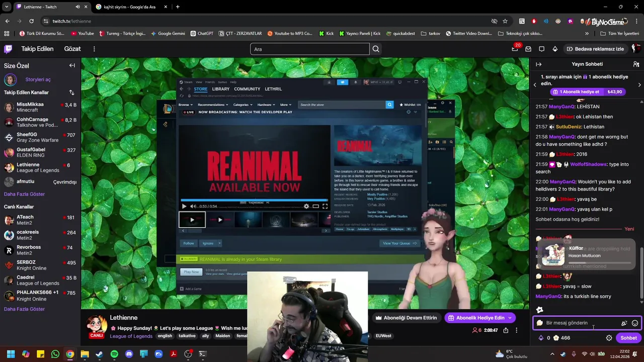Click Aboneliği Devam Ettirin button
Image resolution: width=644 pixels, height=362 pixels.
pos(407,318)
